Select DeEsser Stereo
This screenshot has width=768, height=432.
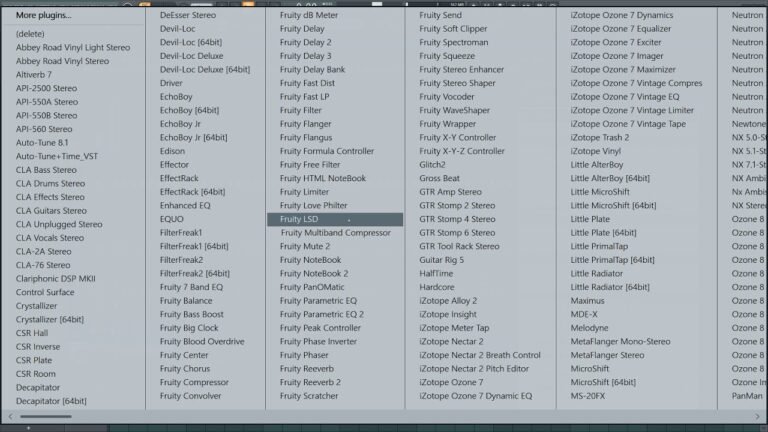coord(188,15)
